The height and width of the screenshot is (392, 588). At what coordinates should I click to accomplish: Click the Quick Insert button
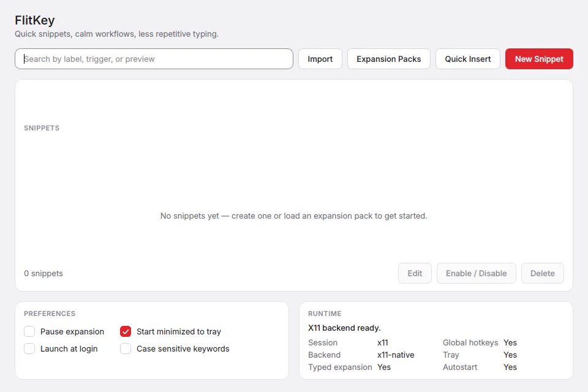pyautogui.click(x=467, y=59)
